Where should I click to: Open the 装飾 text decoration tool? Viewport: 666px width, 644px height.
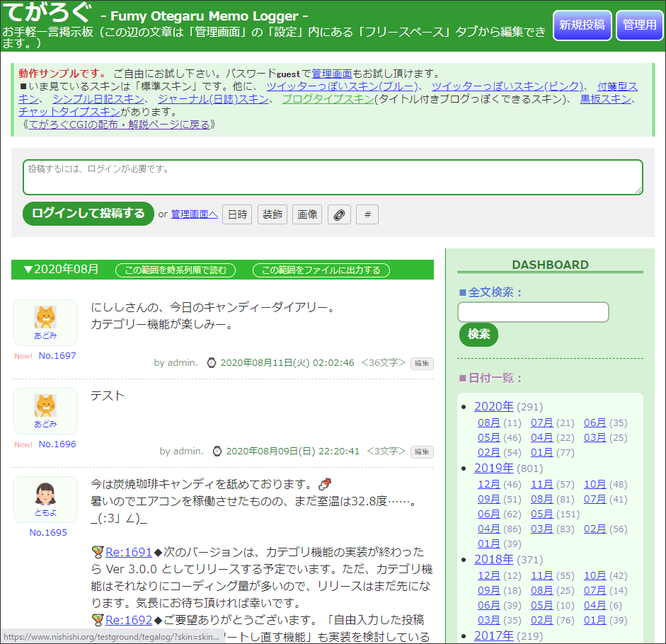[x=272, y=214]
